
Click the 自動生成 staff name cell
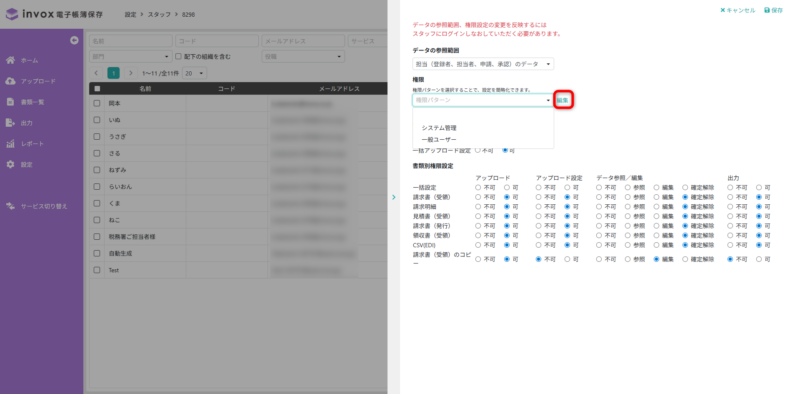[x=145, y=254]
